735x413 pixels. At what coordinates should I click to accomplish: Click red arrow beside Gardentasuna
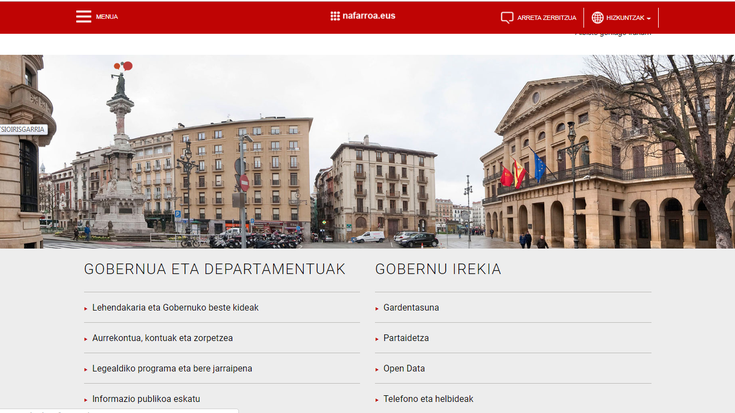click(x=377, y=308)
